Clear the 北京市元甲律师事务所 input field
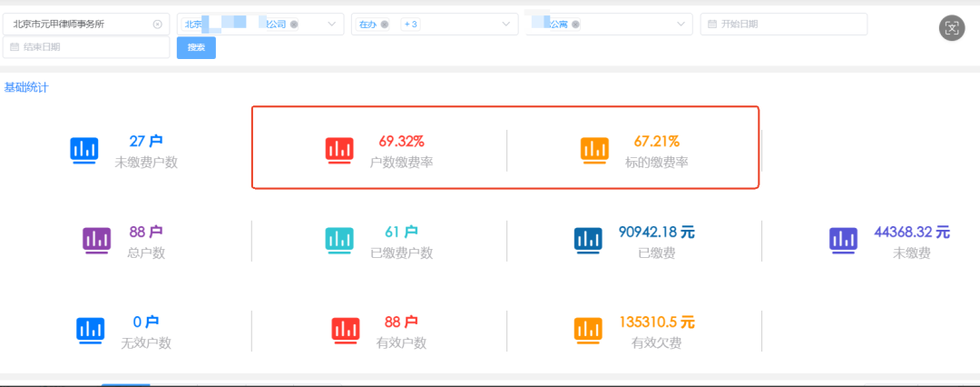980x387 pixels. click(157, 25)
